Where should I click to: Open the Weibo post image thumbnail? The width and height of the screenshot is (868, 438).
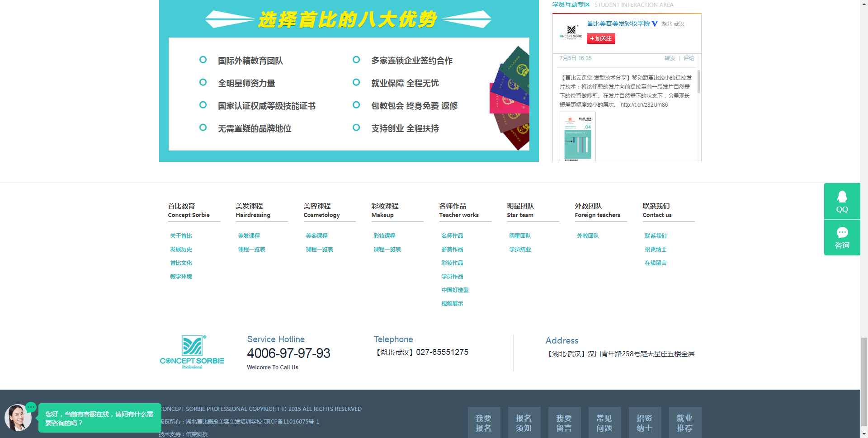coord(577,137)
